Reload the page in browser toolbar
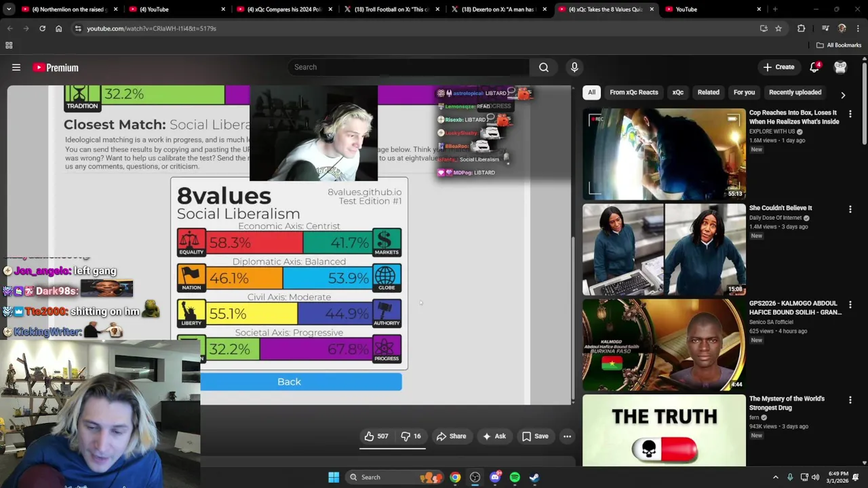The height and width of the screenshot is (488, 868). pos(42,28)
